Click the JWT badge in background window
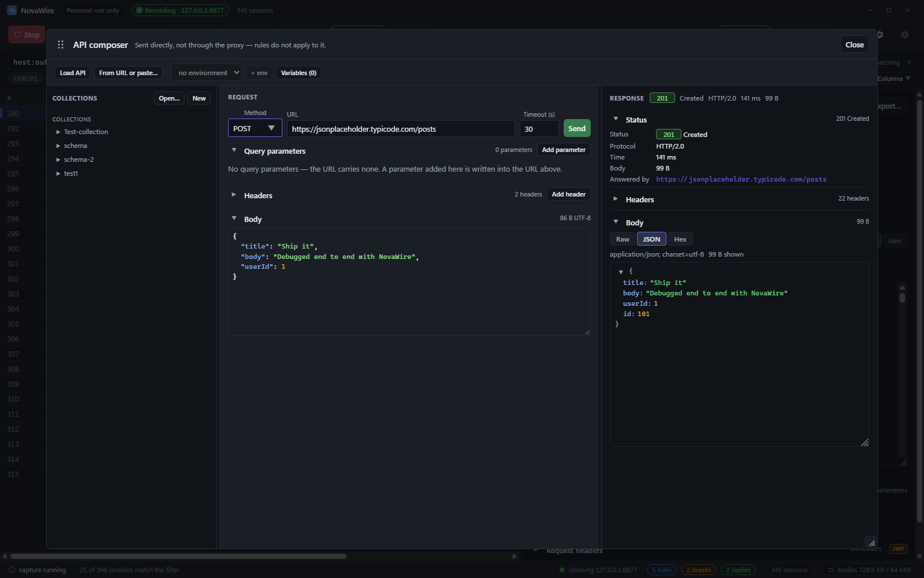The width and height of the screenshot is (924, 578). (898, 549)
